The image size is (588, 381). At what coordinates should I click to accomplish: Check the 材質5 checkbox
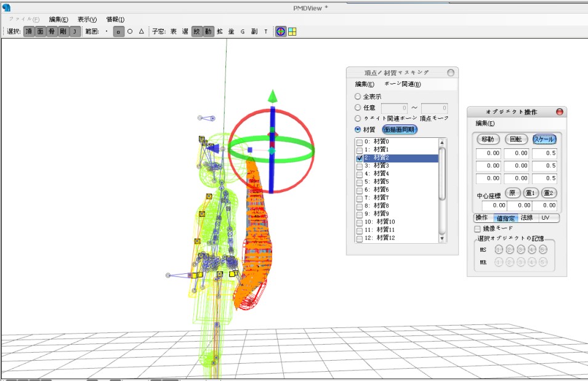[x=359, y=182]
